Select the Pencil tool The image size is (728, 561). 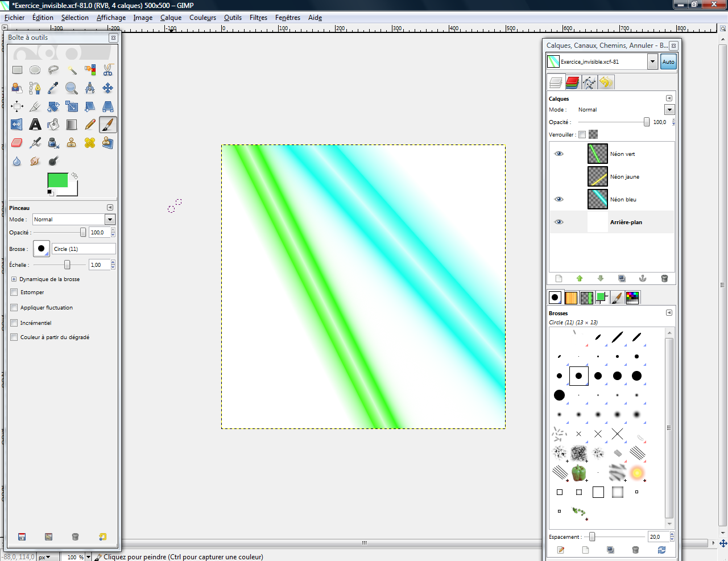pyautogui.click(x=90, y=125)
